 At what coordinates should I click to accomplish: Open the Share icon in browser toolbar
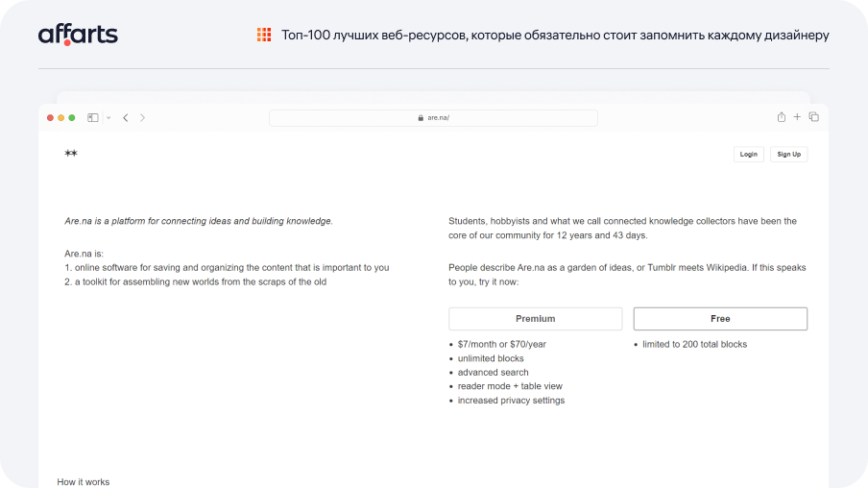click(x=781, y=117)
